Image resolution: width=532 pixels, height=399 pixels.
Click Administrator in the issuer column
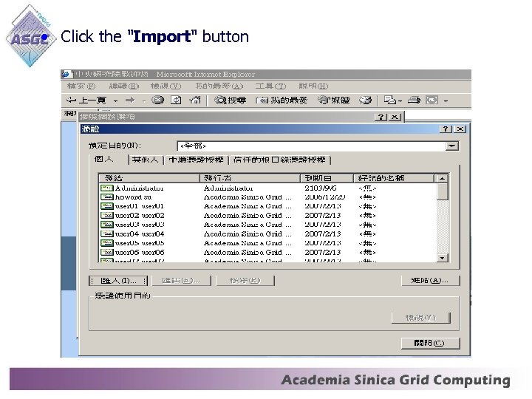point(228,188)
